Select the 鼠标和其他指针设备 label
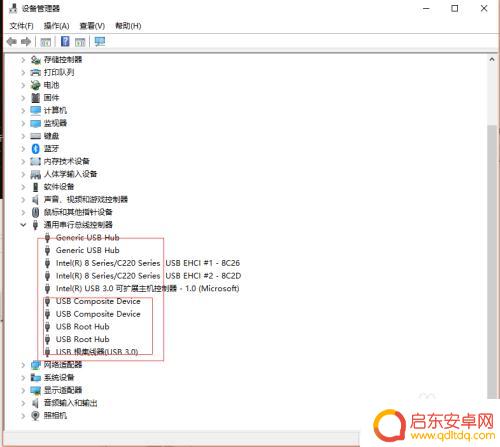Image resolution: width=500 pixels, height=447 pixels. [78, 212]
